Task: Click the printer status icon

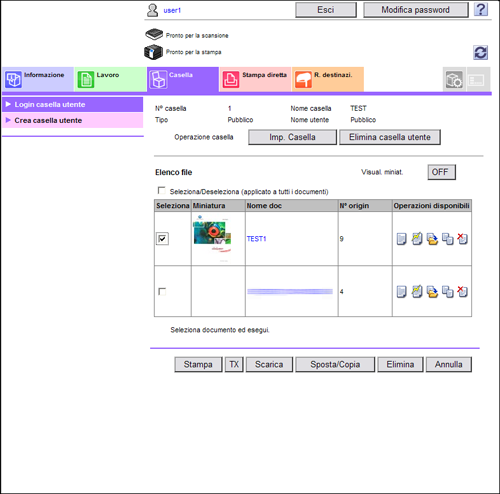Action: [x=153, y=52]
